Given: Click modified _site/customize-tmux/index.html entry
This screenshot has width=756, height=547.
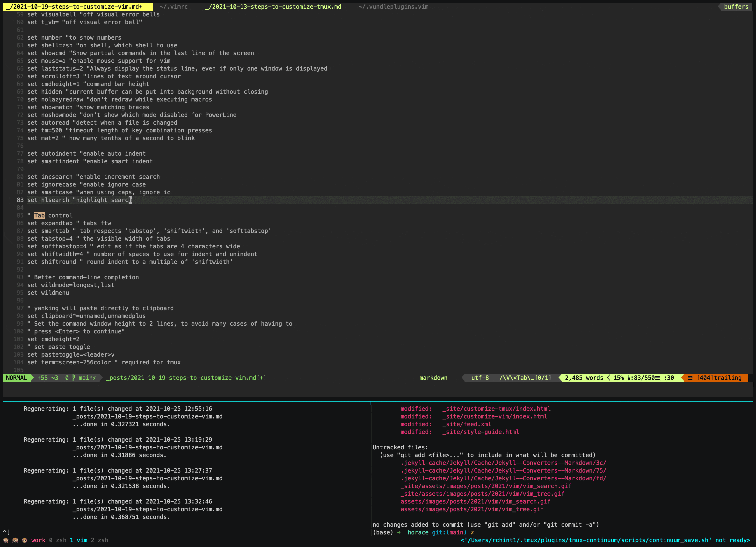Looking at the screenshot, I should click(476, 409).
